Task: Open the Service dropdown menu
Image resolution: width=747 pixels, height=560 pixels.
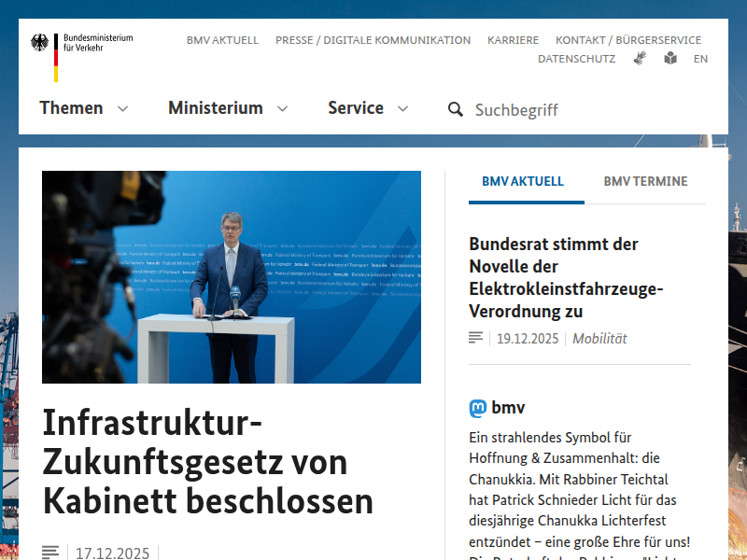Action: click(x=368, y=108)
